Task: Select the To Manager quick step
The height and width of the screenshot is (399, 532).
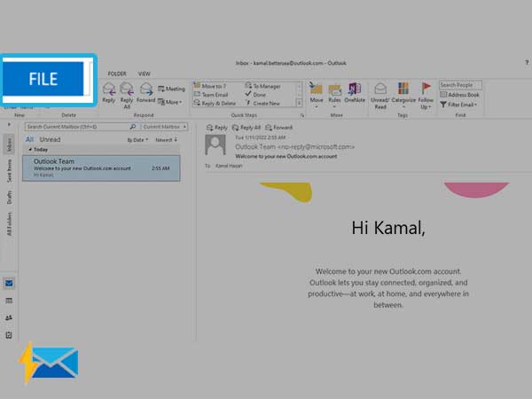Action: pyautogui.click(x=263, y=86)
